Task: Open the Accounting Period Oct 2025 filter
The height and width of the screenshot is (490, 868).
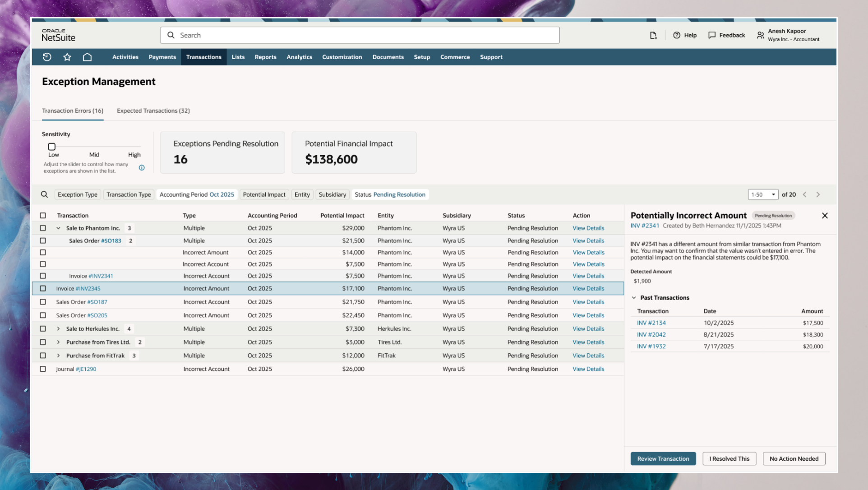Action: click(x=197, y=194)
